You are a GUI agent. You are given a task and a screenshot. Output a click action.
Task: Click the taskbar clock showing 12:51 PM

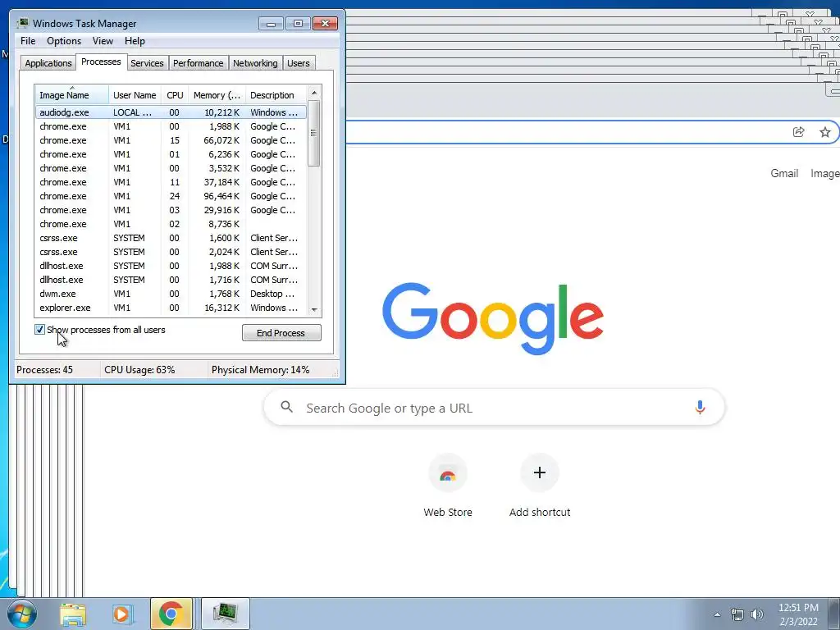[798, 614]
